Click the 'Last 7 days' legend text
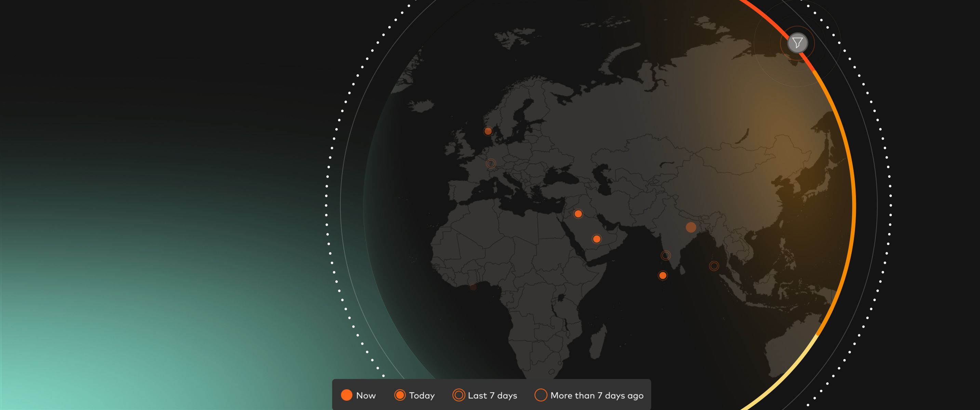The width and height of the screenshot is (980, 410). 492,396
